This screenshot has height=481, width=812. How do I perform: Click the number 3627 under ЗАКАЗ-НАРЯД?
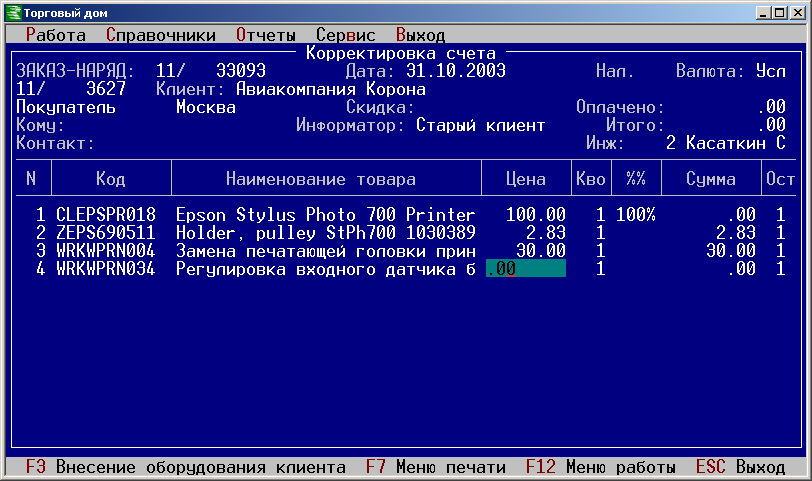pos(106,89)
